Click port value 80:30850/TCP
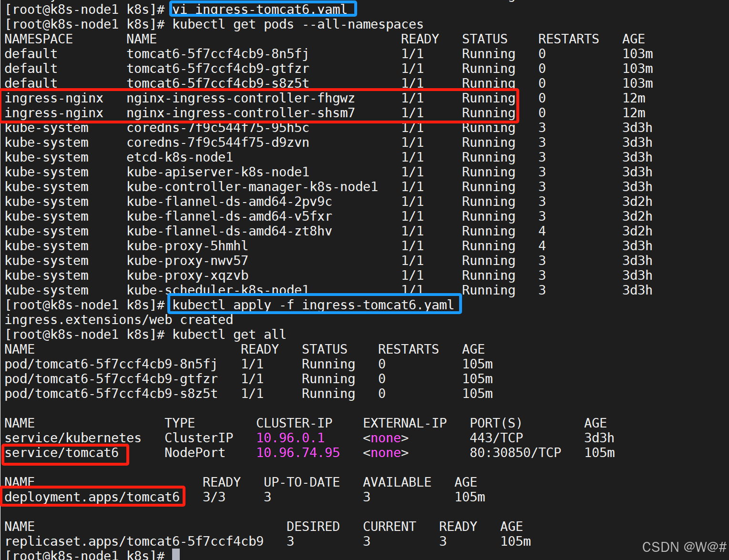This screenshot has height=560, width=729. pos(515,453)
